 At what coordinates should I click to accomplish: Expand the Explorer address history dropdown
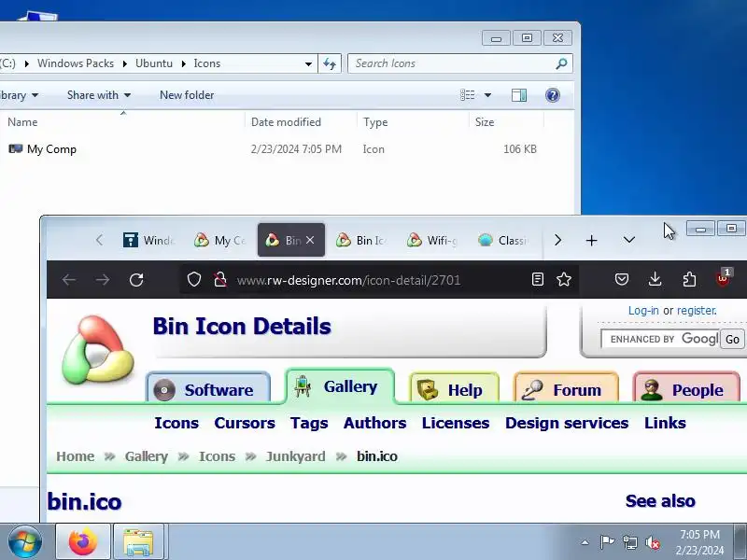308,63
